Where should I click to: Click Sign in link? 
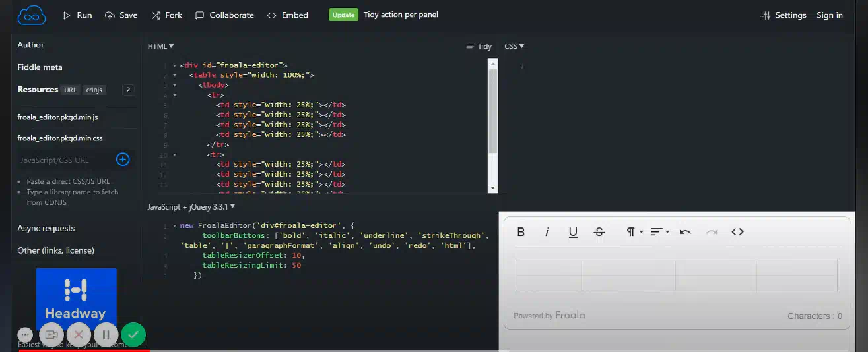coord(829,15)
